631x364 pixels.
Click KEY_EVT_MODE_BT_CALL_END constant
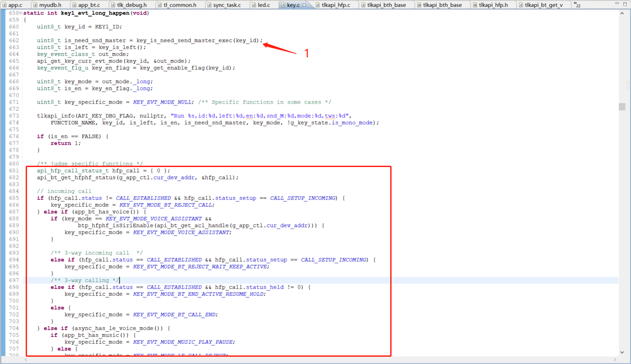174,315
